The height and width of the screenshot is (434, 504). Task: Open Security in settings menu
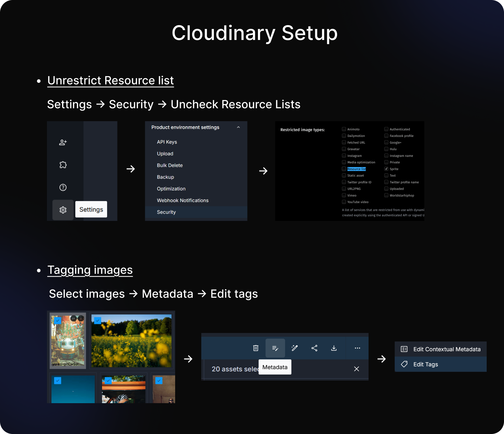coord(196,212)
